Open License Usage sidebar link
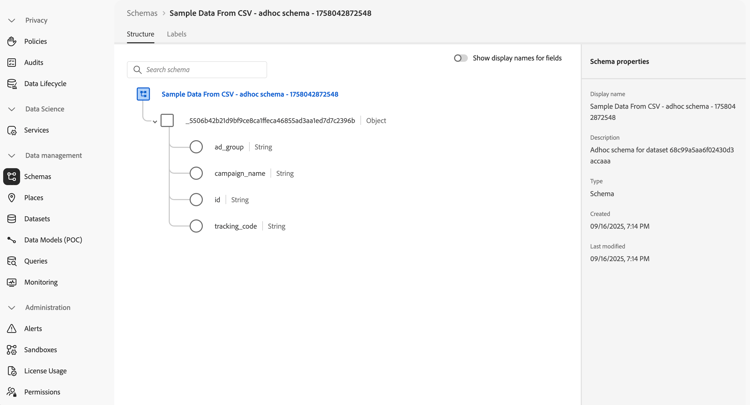This screenshot has height=405, width=750. pyautogui.click(x=45, y=371)
